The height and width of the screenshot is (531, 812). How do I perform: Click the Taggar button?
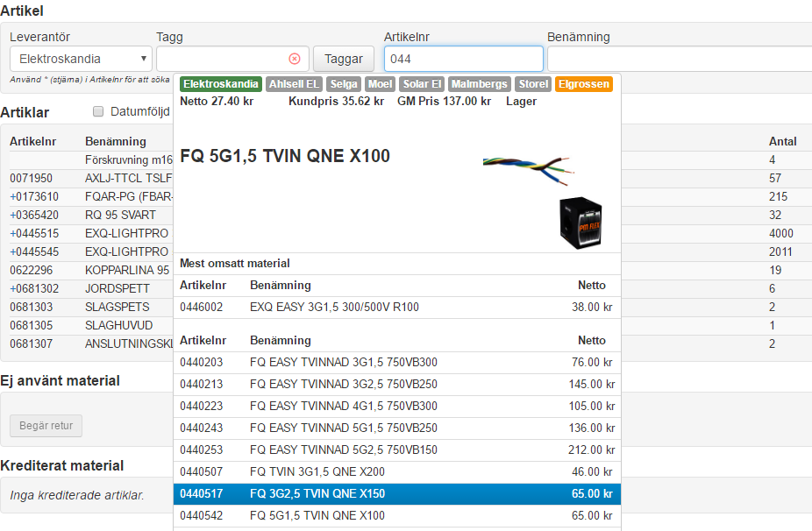[344, 59]
